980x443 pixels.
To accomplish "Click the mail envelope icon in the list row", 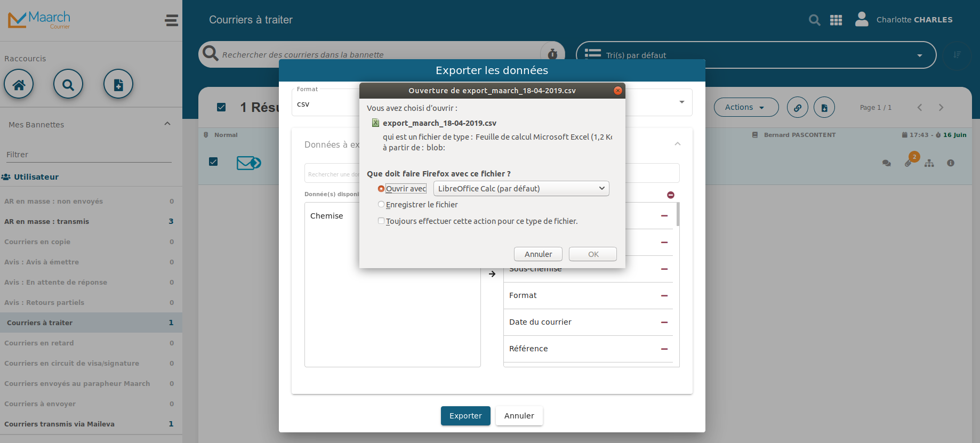I will 248,163.
